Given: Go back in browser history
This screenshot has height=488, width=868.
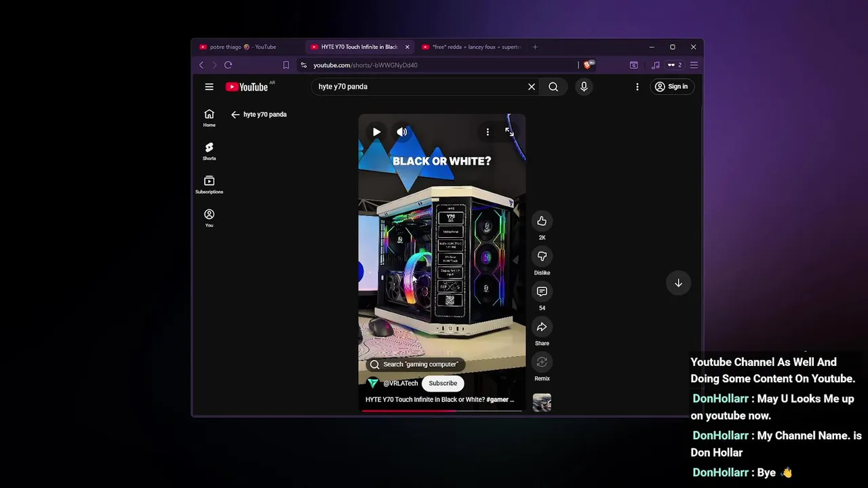Looking at the screenshot, I should 201,65.
